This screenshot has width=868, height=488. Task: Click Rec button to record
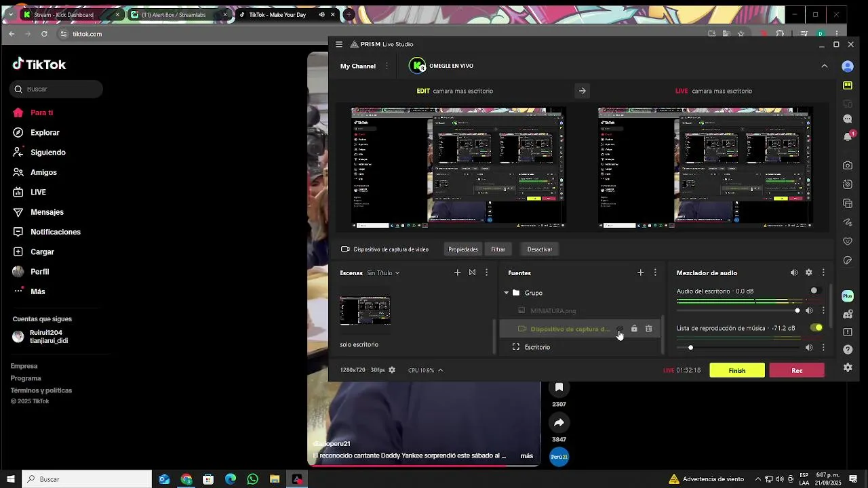797,370
